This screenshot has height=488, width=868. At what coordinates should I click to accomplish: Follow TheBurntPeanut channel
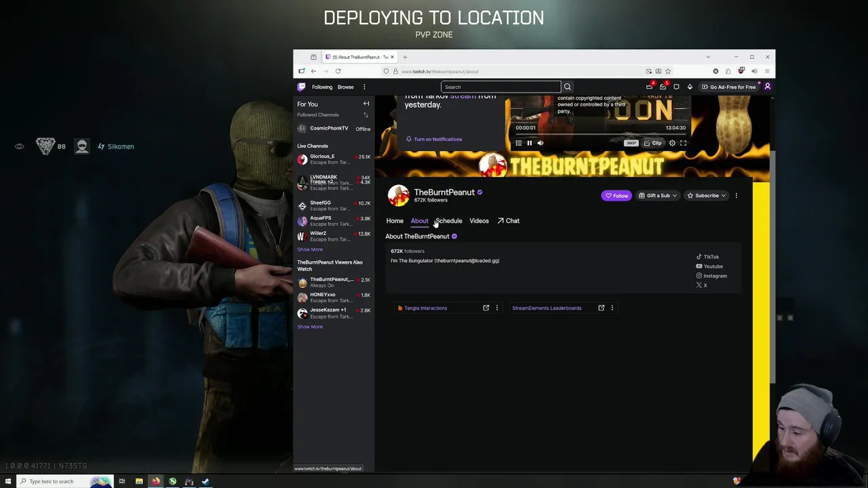click(616, 196)
